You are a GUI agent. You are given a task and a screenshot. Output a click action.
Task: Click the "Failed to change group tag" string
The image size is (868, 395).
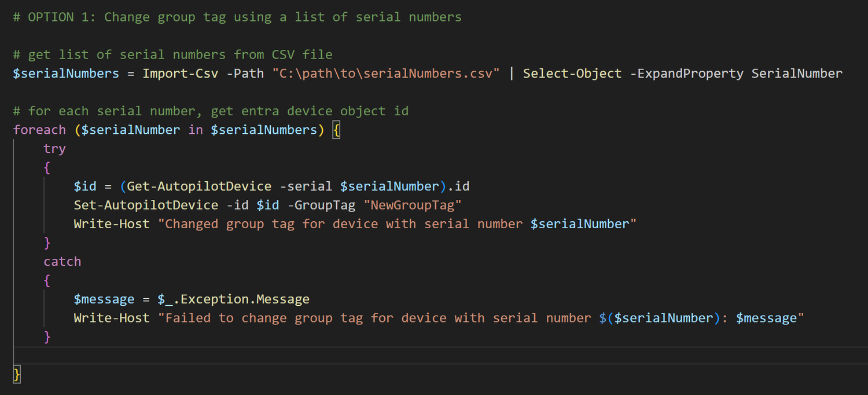(481, 317)
